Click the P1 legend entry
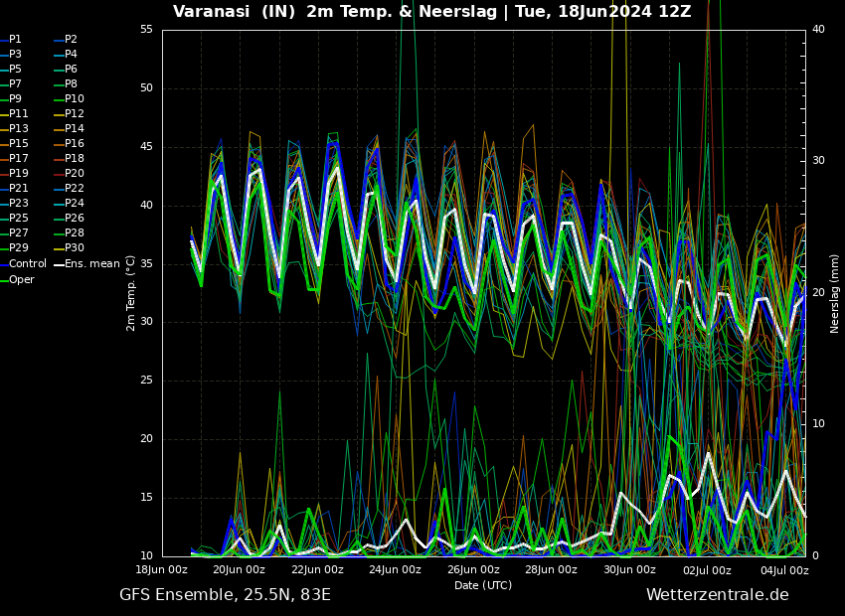Viewport: 845px width, 616px height. tap(11, 40)
